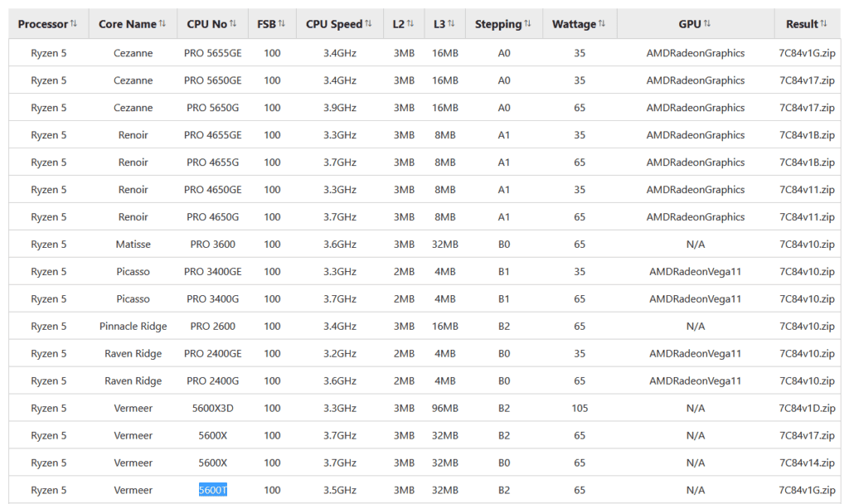Select the GPU column header
Viewport: 849px width, 504px height.
point(695,24)
